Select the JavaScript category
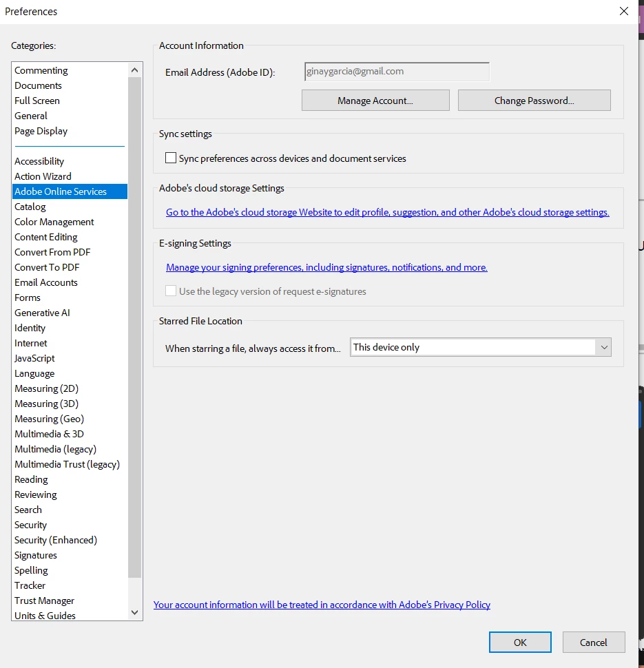This screenshot has height=668, width=644. tap(70, 358)
